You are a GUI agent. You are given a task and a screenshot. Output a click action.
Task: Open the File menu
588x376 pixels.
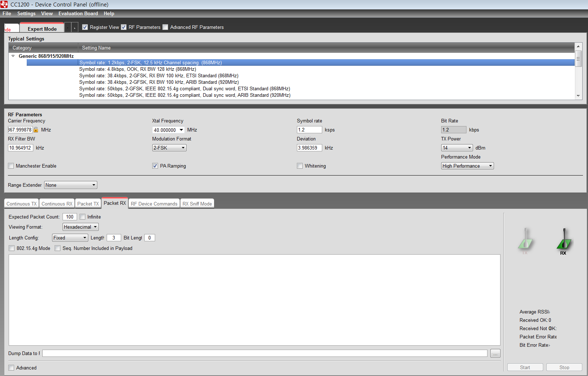point(7,13)
